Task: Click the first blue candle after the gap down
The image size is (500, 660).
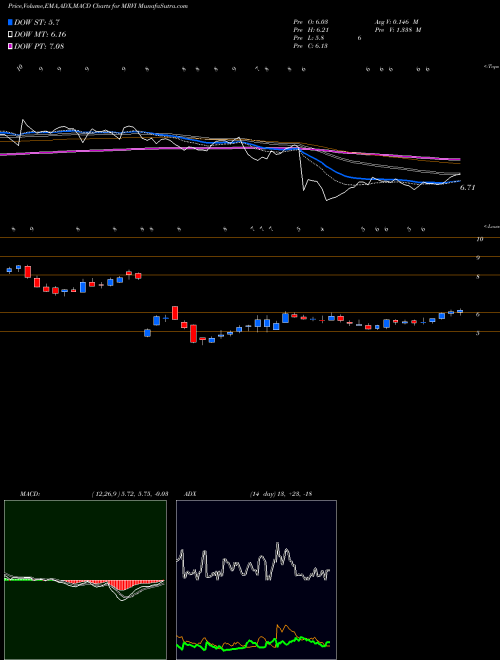Action: tap(147, 333)
